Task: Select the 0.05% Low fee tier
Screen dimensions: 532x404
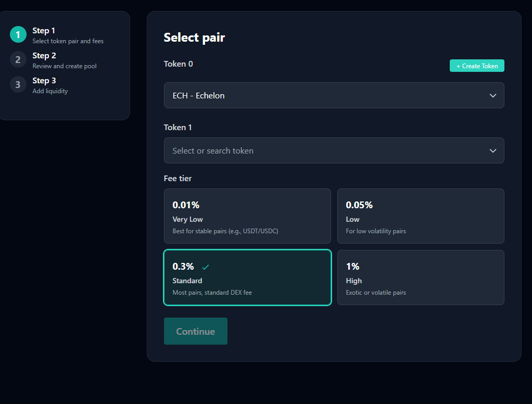Action: [x=421, y=216]
